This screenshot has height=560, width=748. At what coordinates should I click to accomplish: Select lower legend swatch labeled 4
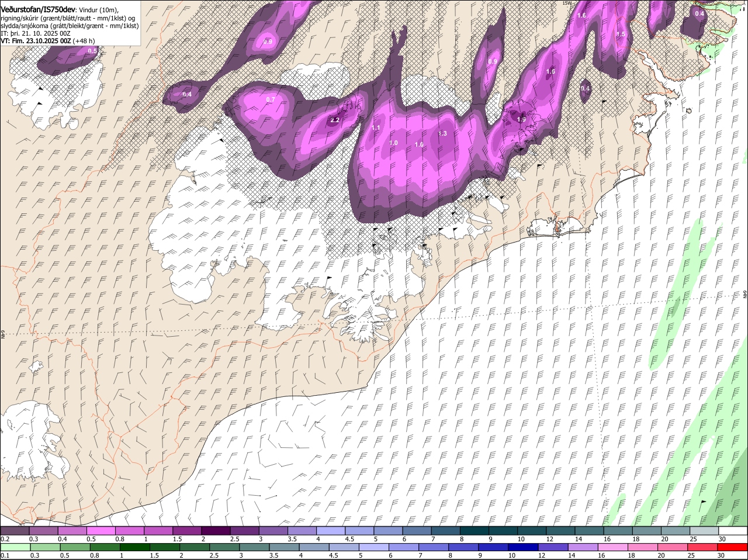coord(314,547)
